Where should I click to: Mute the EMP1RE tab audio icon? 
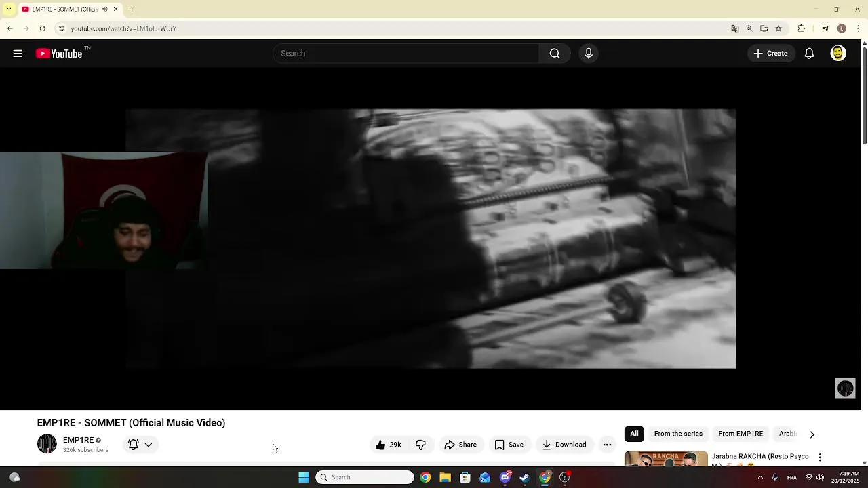pyautogui.click(x=104, y=9)
